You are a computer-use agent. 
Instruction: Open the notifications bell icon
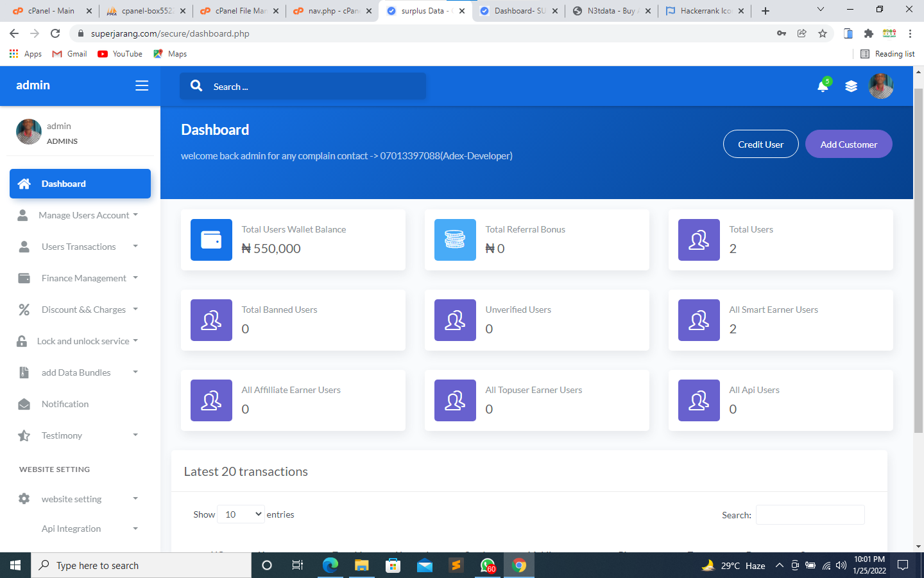[823, 86]
